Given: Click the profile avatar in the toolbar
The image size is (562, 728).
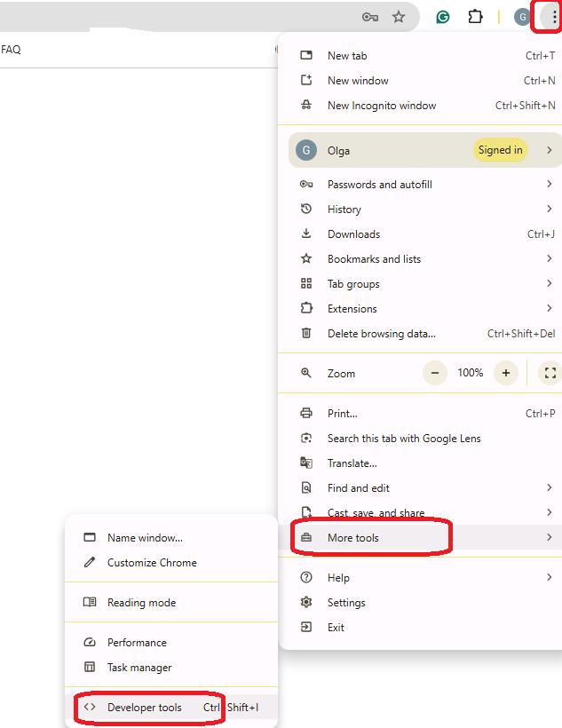Looking at the screenshot, I should coord(522,17).
